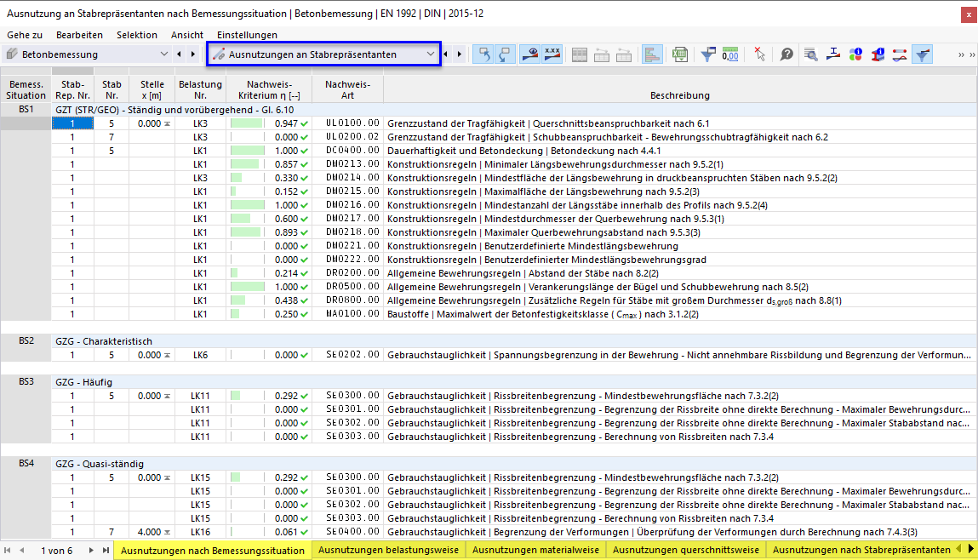The height and width of the screenshot is (560, 978).
Task: Go to next table via arrow after Stabrepräsentanten dropdown
Action: (x=460, y=54)
